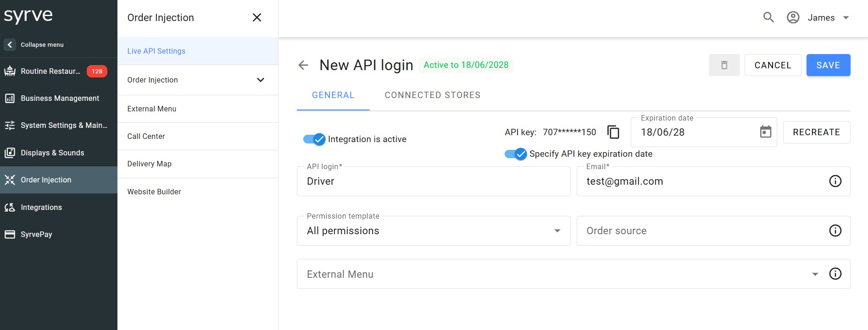Open the James user dropdown arrow
This screenshot has width=868, height=330.
(846, 17)
